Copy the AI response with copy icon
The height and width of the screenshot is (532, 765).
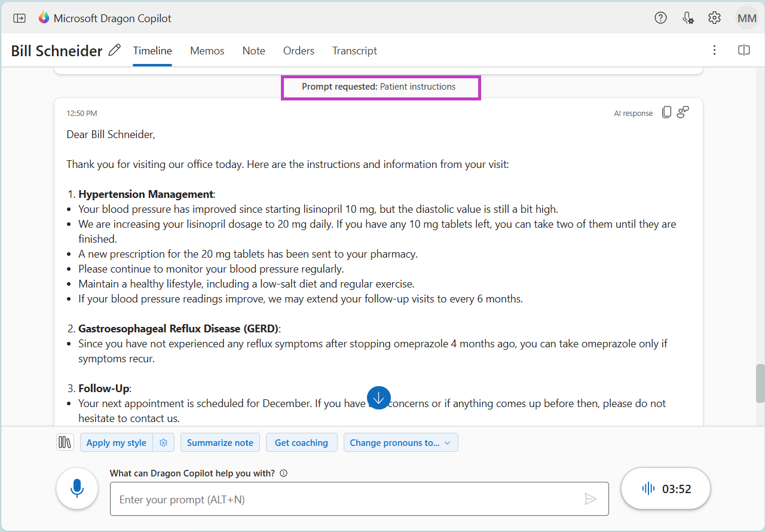coord(667,112)
